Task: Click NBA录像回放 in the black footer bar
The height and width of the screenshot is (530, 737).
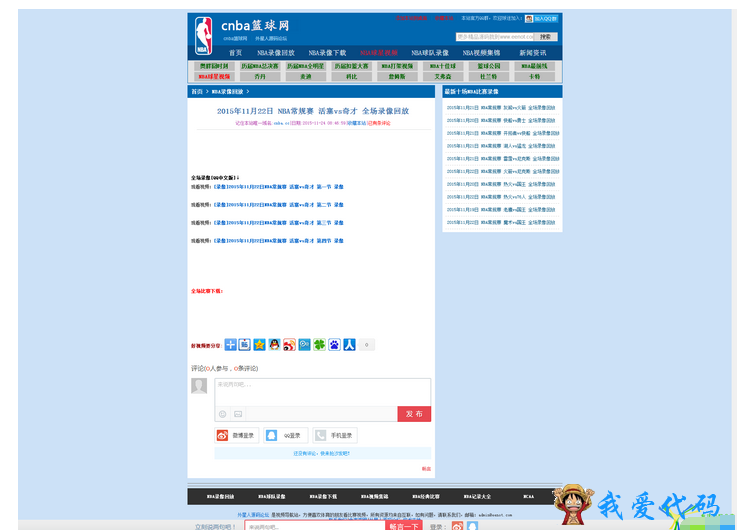Action: click(x=220, y=496)
